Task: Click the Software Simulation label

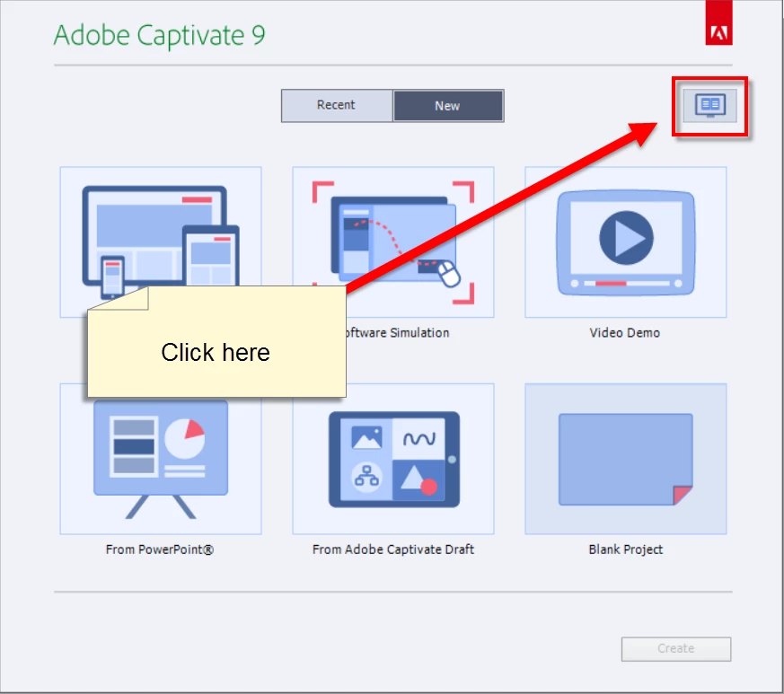Action: [398, 332]
